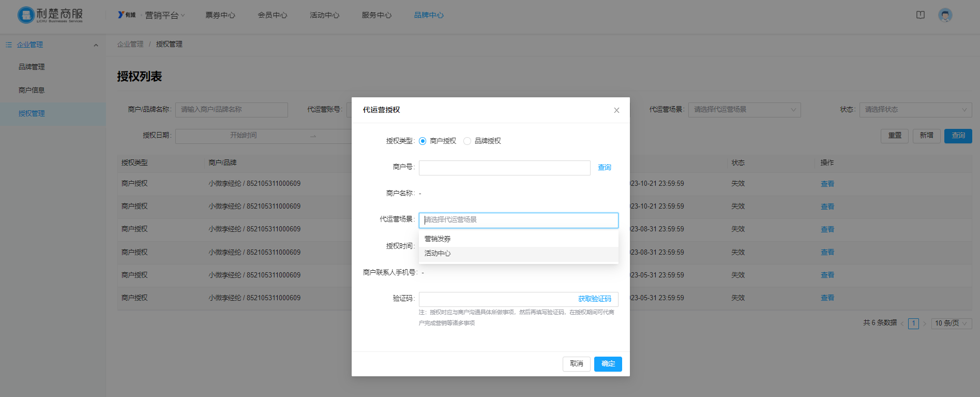Open the 状态 filter dropdown

916,110
